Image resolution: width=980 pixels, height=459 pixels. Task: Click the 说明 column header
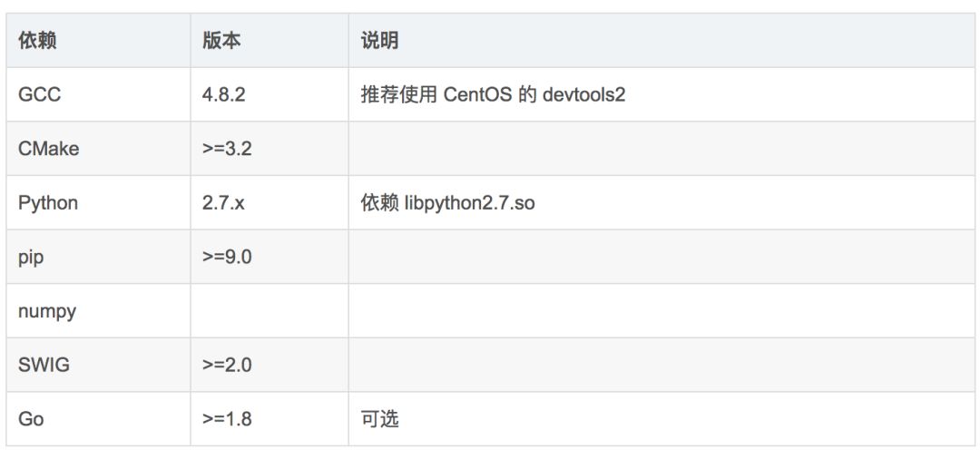379,41
